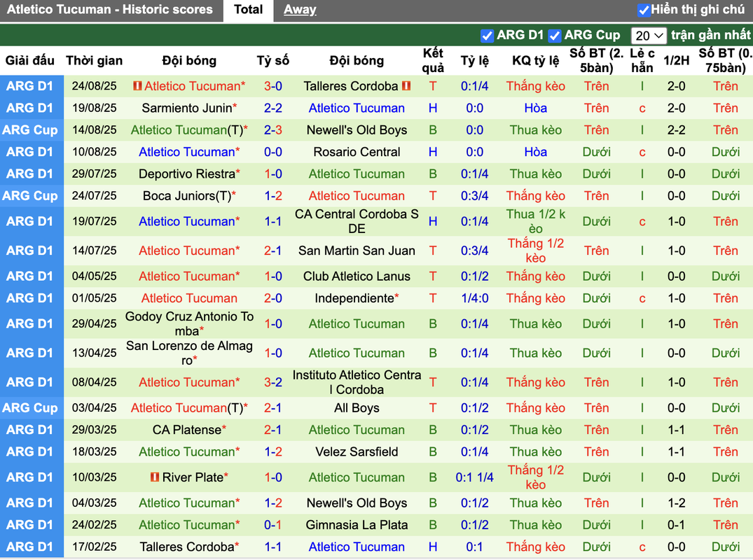Select team name San Martin San Juan
The height and width of the screenshot is (560, 753).
pos(357,251)
